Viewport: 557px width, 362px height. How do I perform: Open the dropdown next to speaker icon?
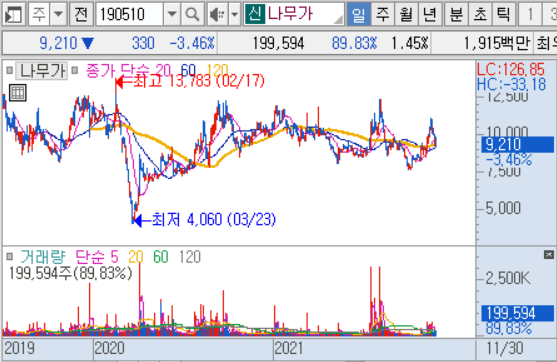pyautogui.click(x=234, y=14)
